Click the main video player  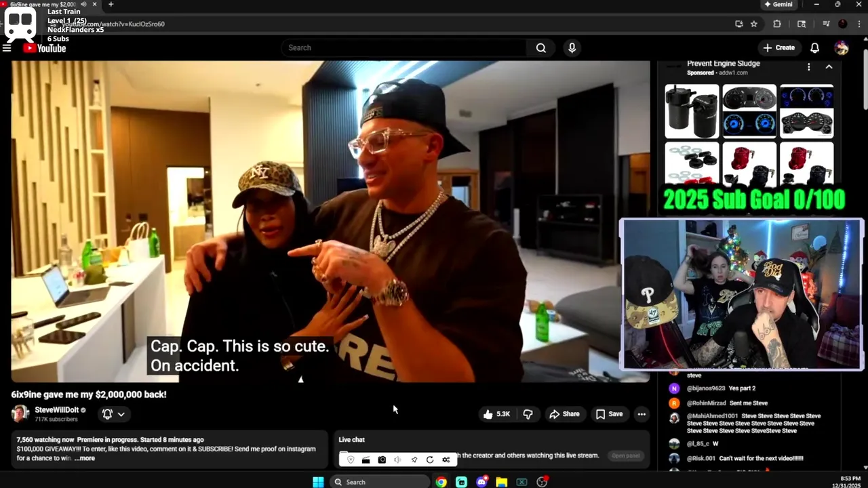(330, 222)
